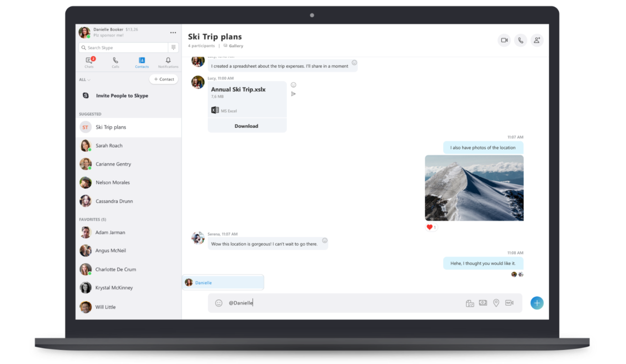
Task: Switch to the Chats tab with unread badge
Action: pyautogui.click(x=89, y=62)
